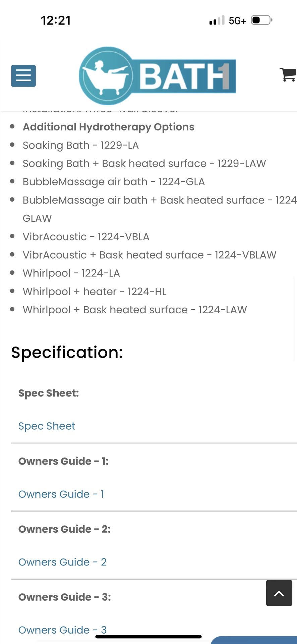Tap the battery status icon

coord(261,20)
